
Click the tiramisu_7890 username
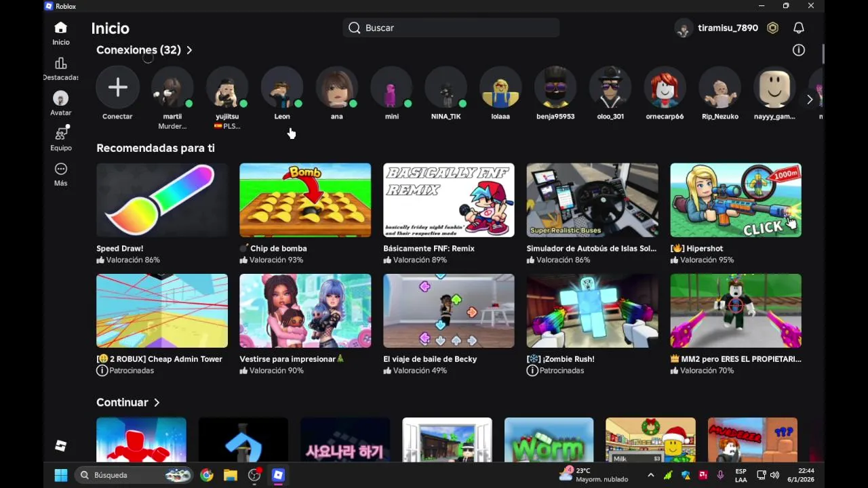tap(728, 28)
